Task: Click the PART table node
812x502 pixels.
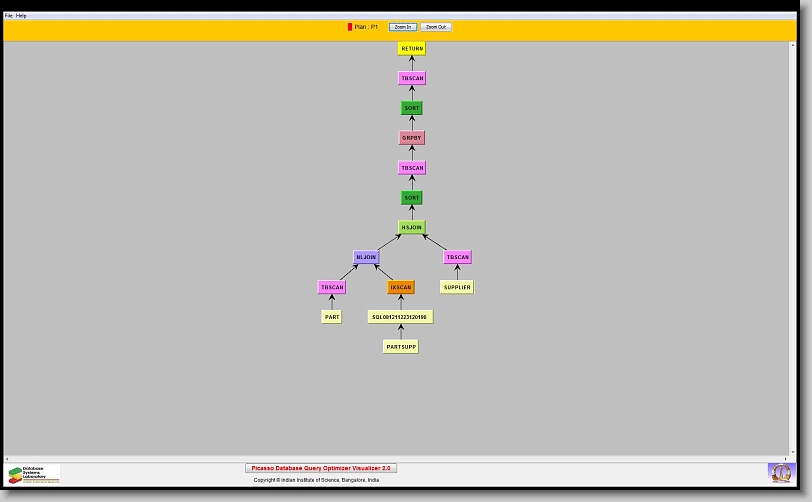Action: click(x=332, y=317)
